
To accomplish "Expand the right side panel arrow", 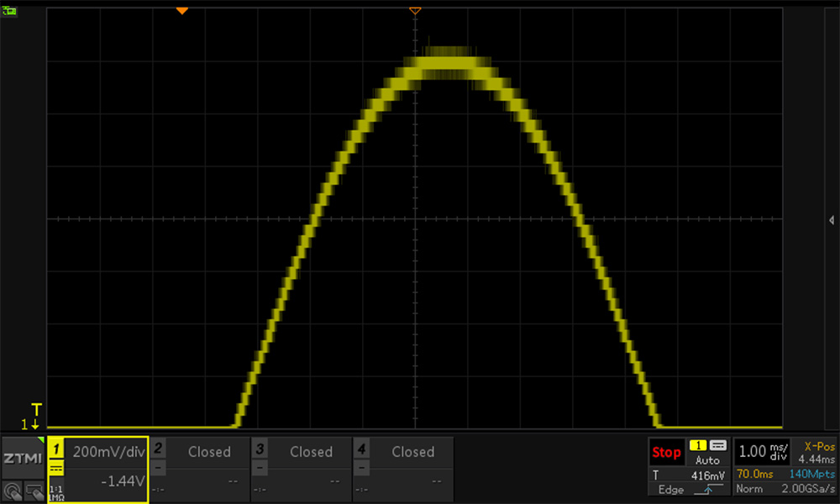I will (831, 218).
